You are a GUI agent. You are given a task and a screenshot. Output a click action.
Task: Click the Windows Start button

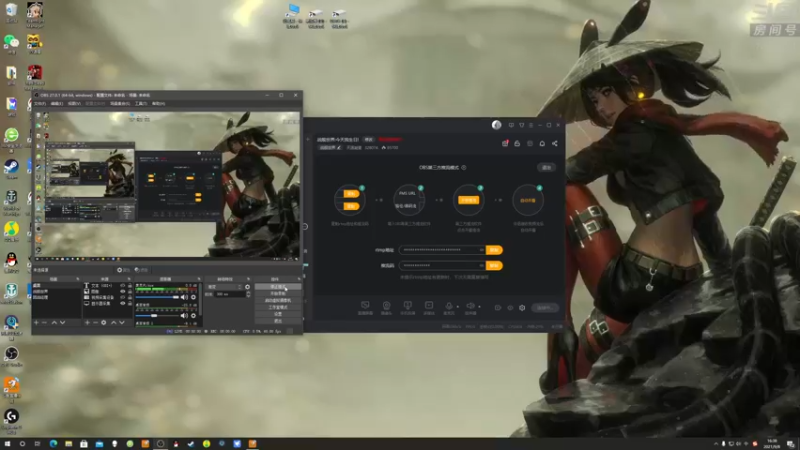point(7,443)
